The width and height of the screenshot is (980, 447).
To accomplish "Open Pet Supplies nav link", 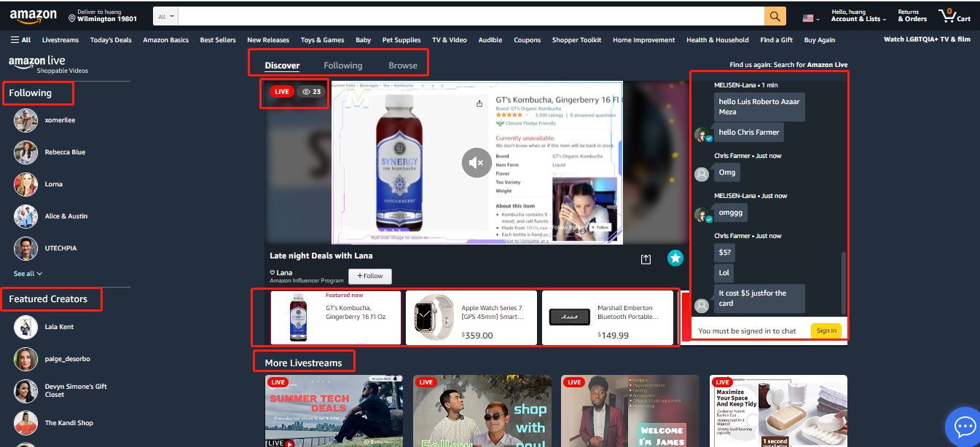I will pyautogui.click(x=401, y=40).
